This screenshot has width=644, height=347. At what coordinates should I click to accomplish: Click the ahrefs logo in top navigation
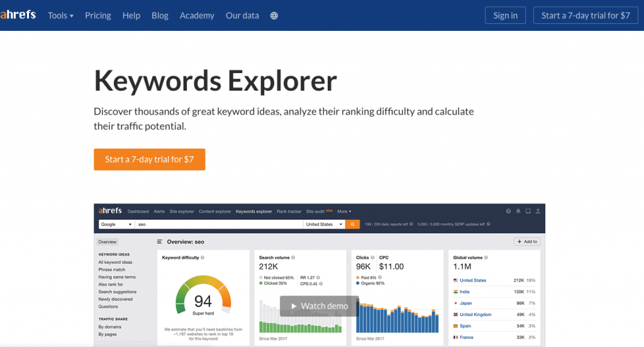[x=18, y=15]
